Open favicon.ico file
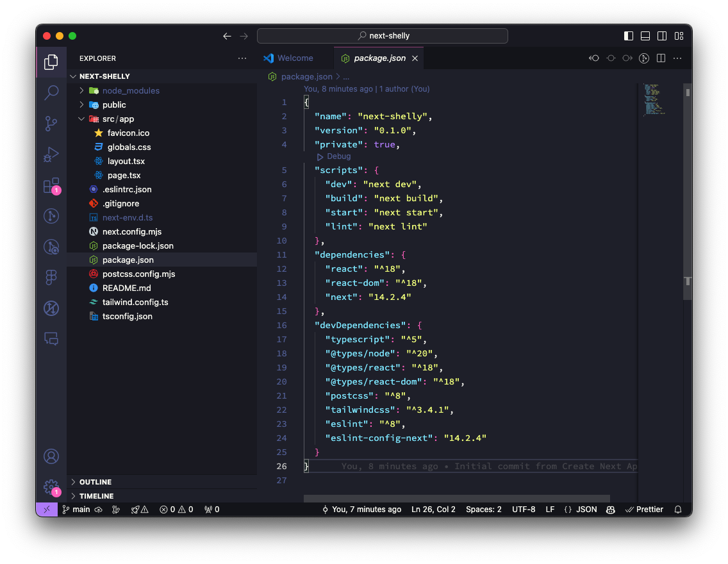Image resolution: width=728 pixels, height=564 pixels. (161, 133)
